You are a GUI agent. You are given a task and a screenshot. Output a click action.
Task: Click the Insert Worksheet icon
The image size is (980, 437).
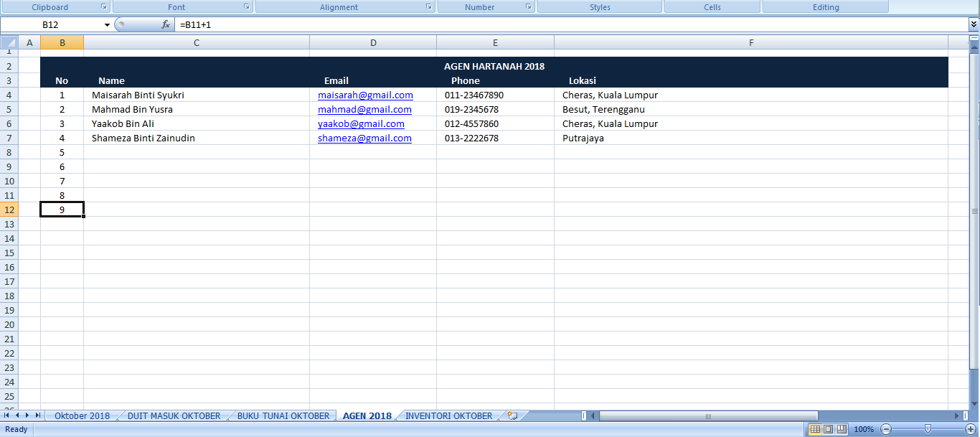512,415
